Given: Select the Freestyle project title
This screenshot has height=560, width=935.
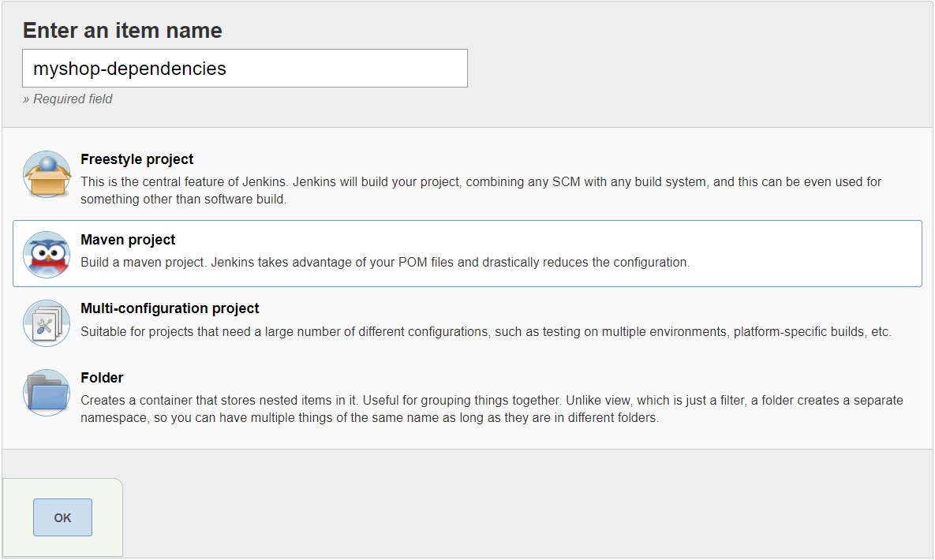Looking at the screenshot, I should [137, 159].
